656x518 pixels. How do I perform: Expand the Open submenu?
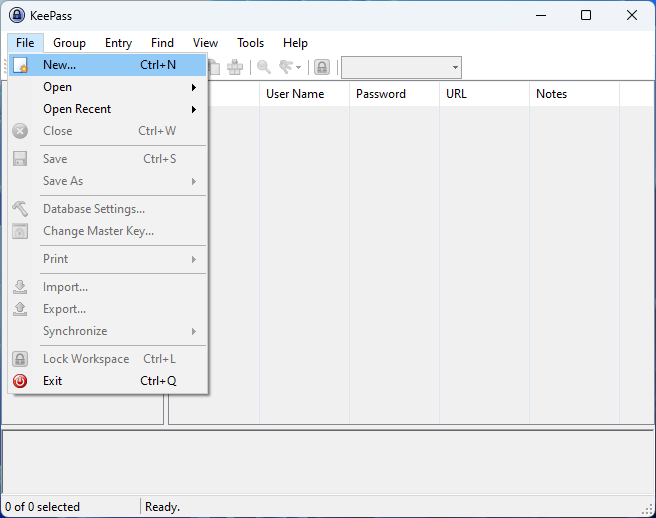pos(108,87)
